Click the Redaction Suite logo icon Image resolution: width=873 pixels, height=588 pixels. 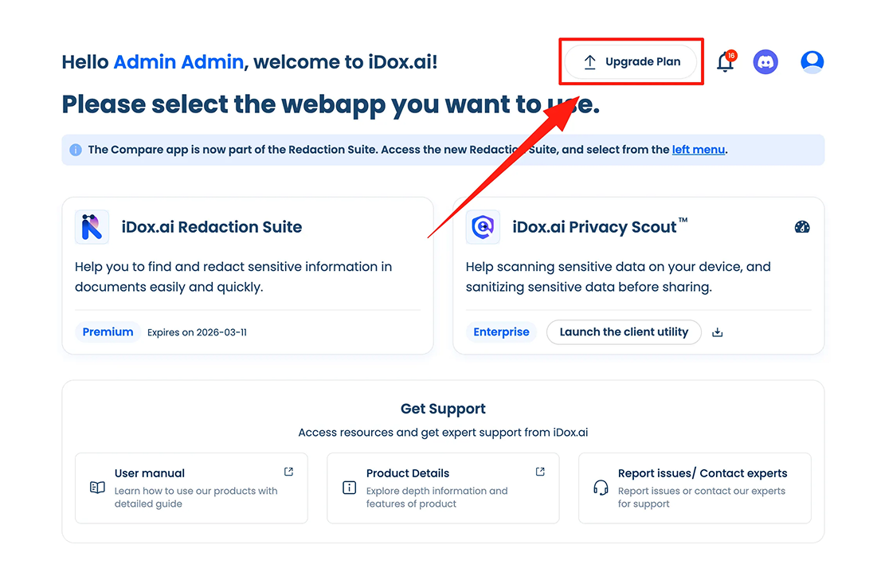(x=92, y=227)
